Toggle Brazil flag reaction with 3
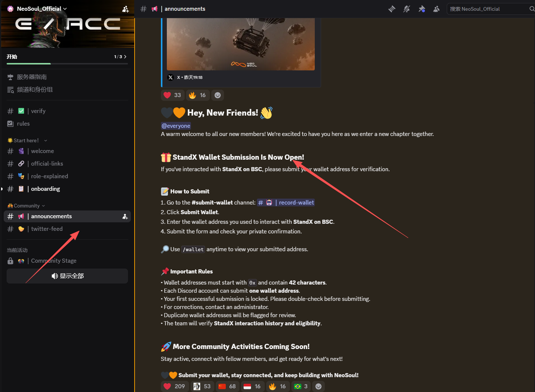Image resolution: width=535 pixels, height=392 pixels. pyautogui.click(x=301, y=386)
